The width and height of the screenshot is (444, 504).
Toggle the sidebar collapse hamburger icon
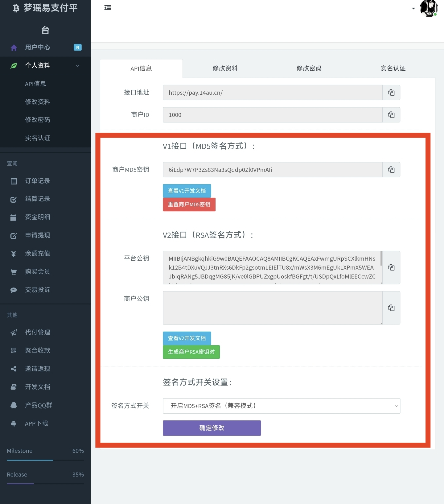[x=107, y=8]
